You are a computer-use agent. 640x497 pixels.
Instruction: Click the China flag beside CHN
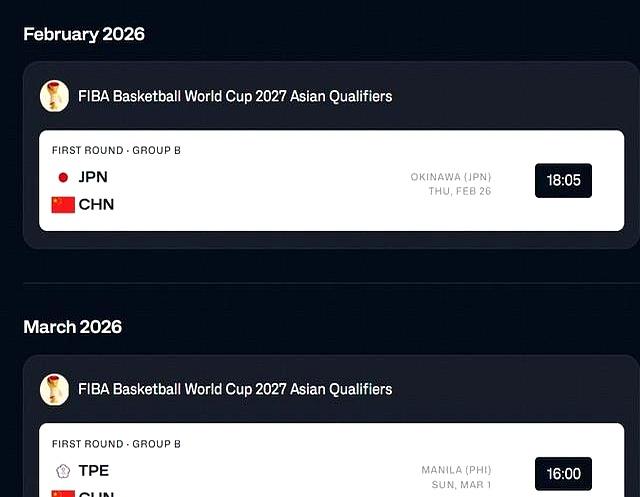pyautogui.click(x=63, y=204)
